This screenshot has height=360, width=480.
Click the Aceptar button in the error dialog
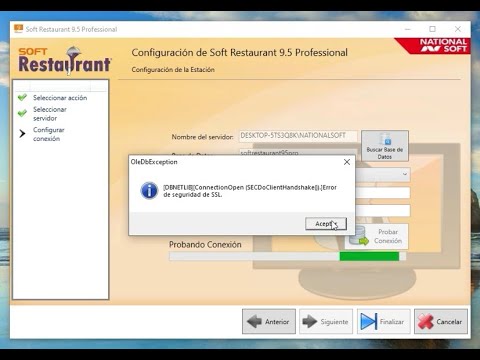pos(326,224)
